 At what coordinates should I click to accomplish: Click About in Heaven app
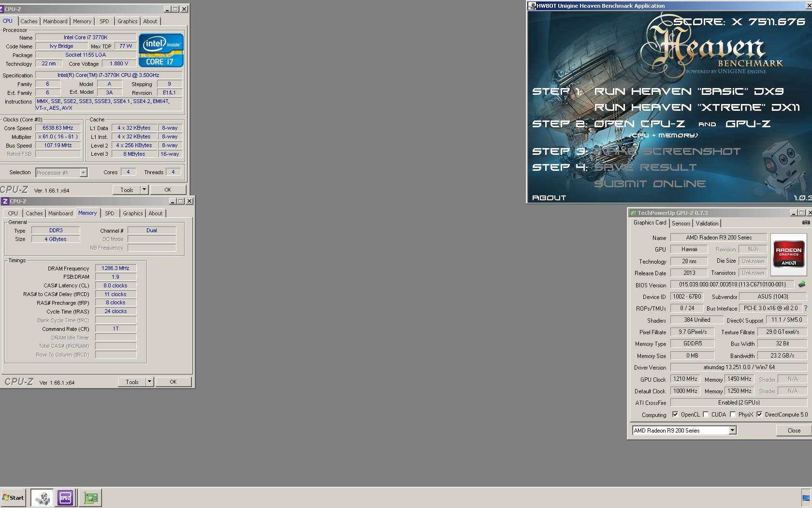point(549,198)
